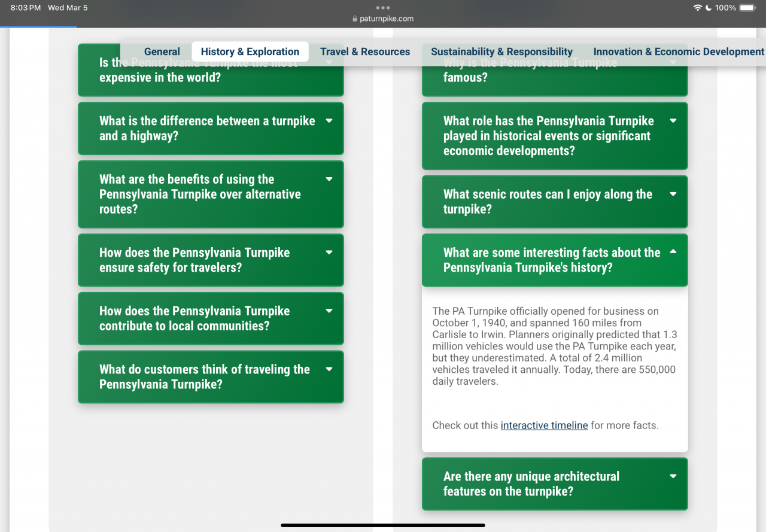This screenshot has height=532, width=766.
Task: Tap the home indicator bar
Action: 383,525
